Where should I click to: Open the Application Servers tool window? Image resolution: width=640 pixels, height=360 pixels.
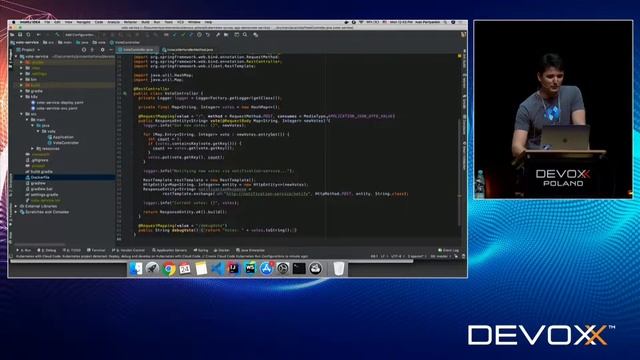(x=169, y=250)
